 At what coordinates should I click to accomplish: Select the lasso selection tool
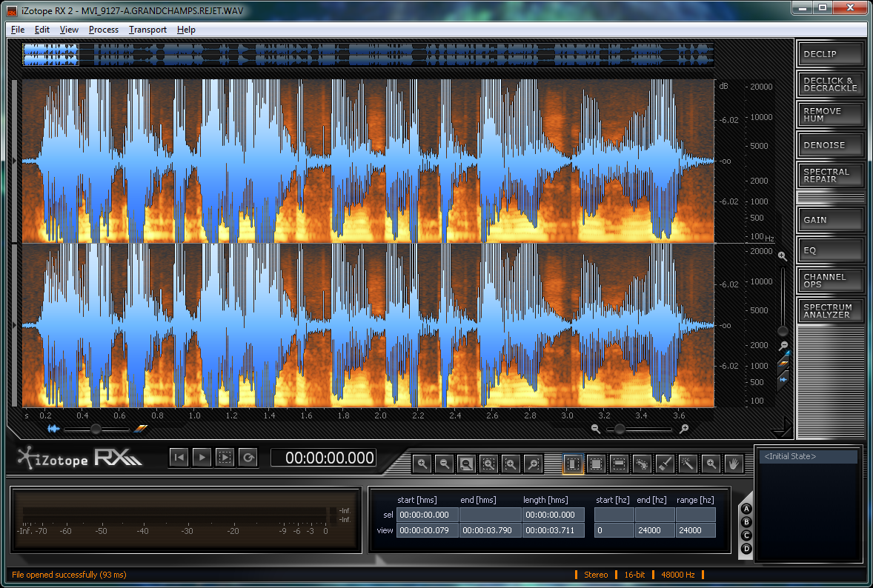pyautogui.click(x=642, y=464)
